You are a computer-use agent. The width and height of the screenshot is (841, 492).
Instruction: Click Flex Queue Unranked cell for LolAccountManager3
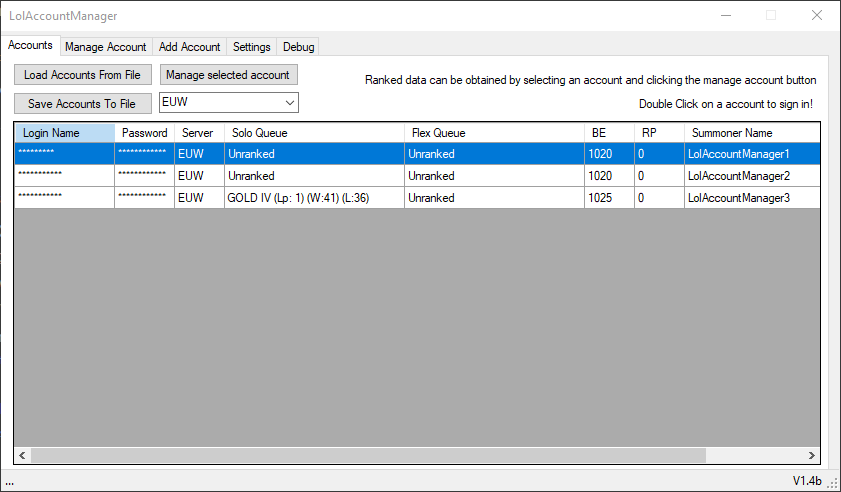(x=495, y=198)
